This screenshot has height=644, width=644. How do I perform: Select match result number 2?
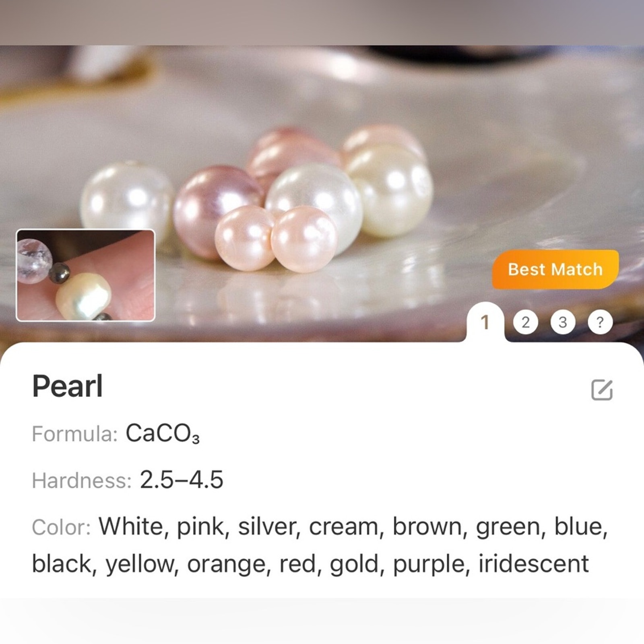pyautogui.click(x=526, y=322)
